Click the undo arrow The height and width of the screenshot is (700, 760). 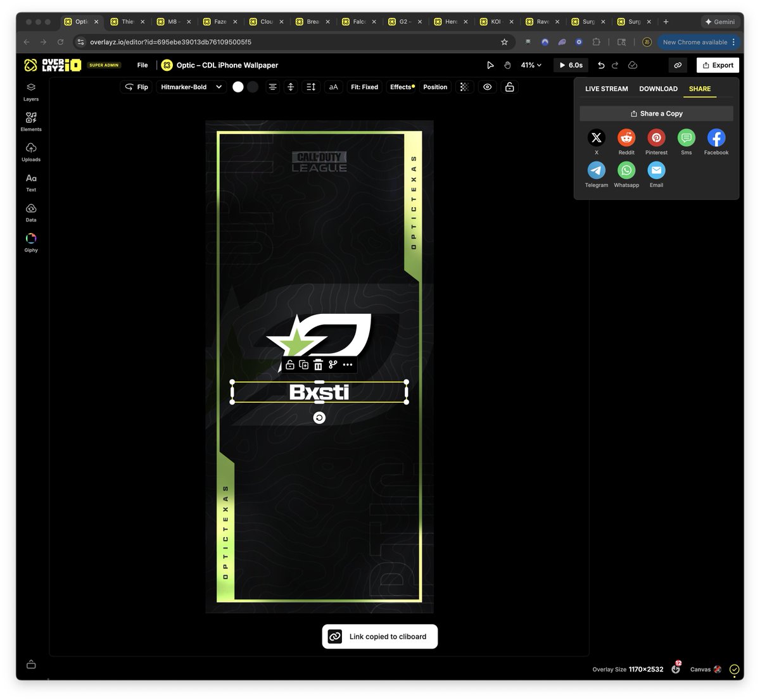click(x=601, y=65)
